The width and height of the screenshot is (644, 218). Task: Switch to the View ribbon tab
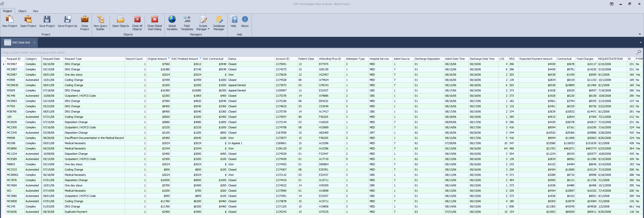pyautogui.click(x=35, y=11)
